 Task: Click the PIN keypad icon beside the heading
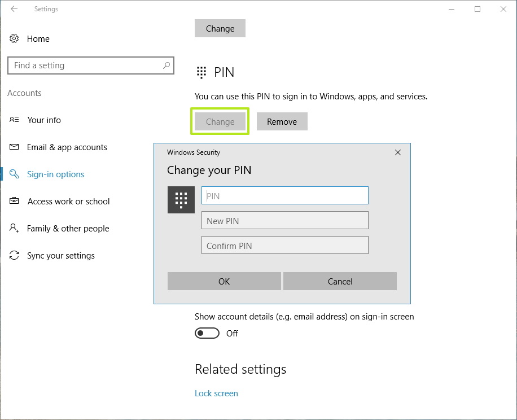201,72
